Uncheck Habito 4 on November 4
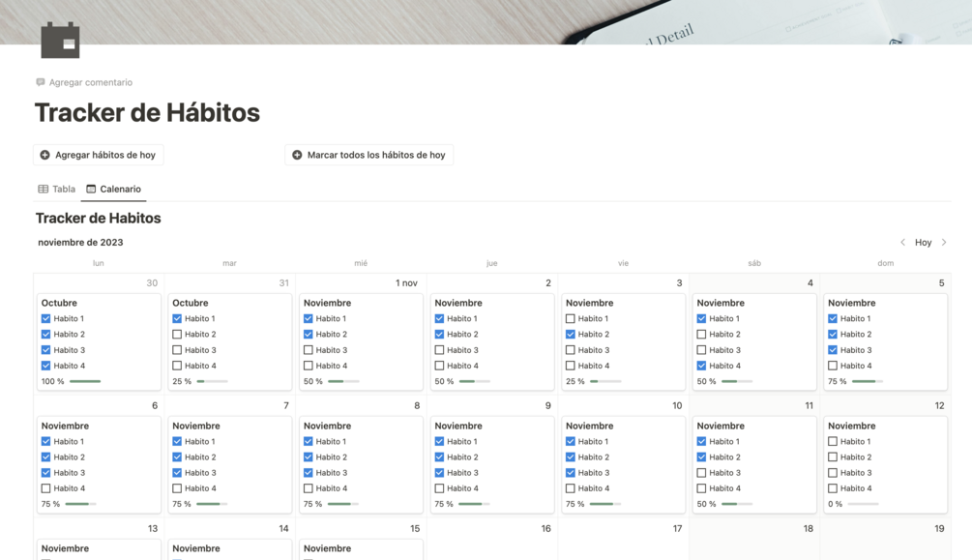972x560 pixels. coord(701,366)
